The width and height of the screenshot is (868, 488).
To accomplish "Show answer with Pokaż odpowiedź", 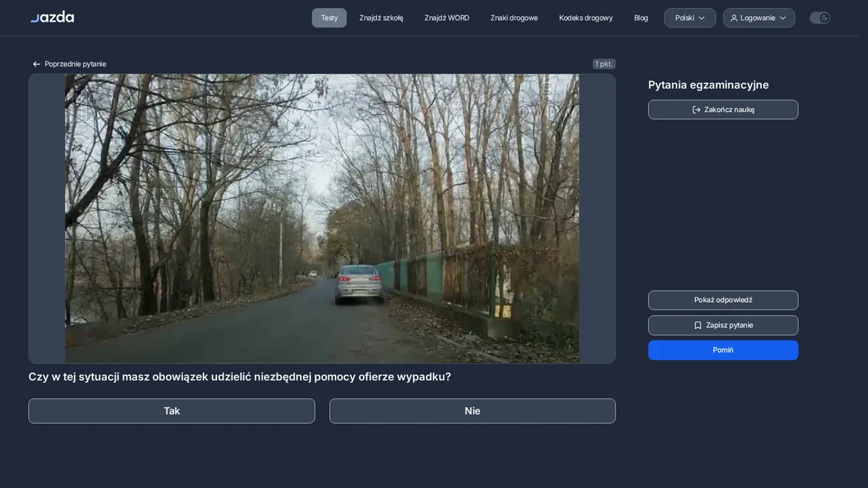I will (723, 300).
